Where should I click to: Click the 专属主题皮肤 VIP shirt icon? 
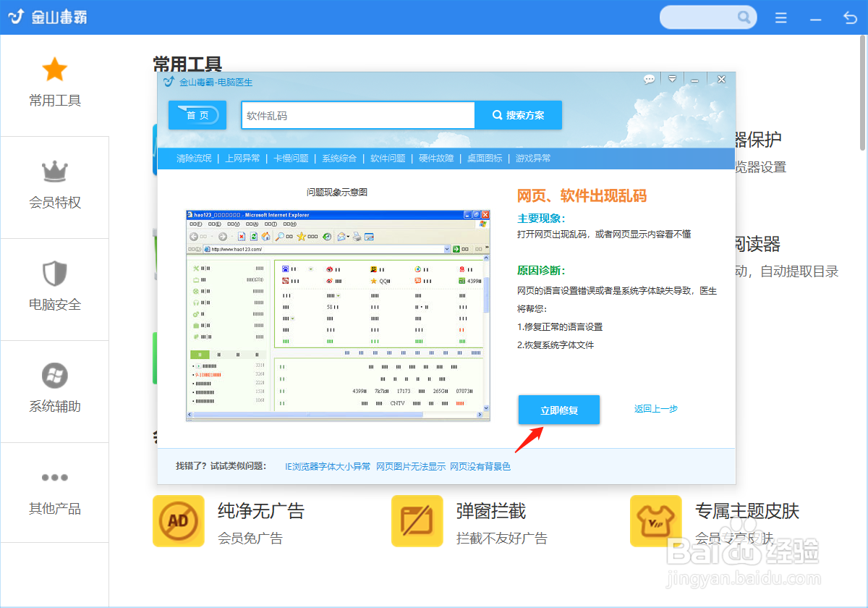(656, 521)
